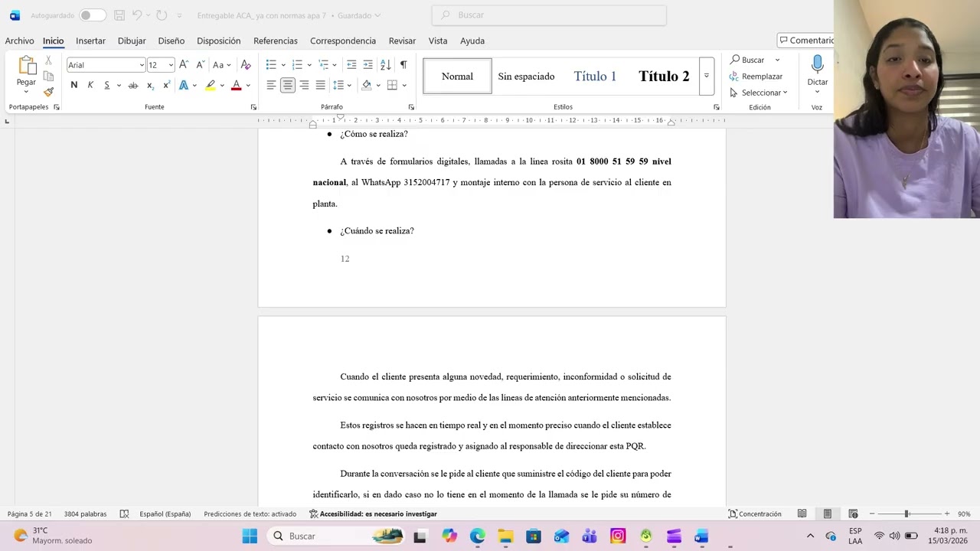The width and height of the screenshot is (980, 551).
Task: Sort the selected text alphabetically
Action: point(385,65)
